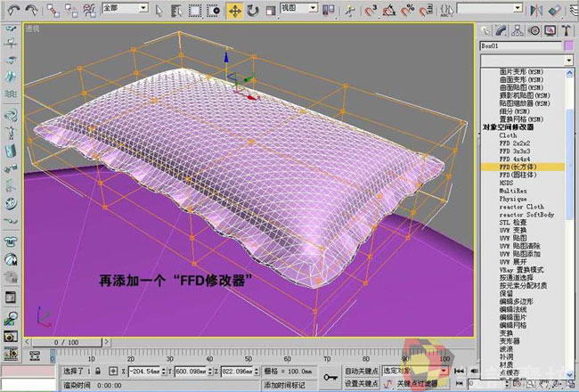Viewport: 579px width, 392px height.
Task: Click the Bind to Space Warp icon
Action: pos(90,11)
